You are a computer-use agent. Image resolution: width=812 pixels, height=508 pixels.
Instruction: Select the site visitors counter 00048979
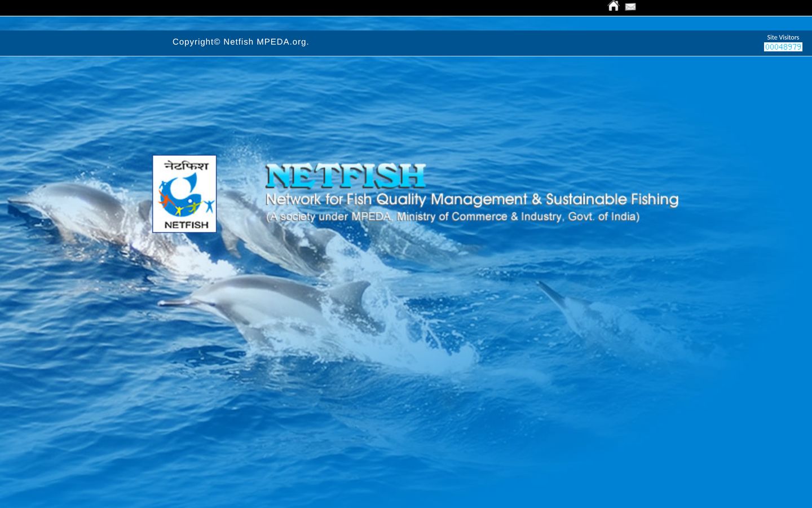[783, 47]
